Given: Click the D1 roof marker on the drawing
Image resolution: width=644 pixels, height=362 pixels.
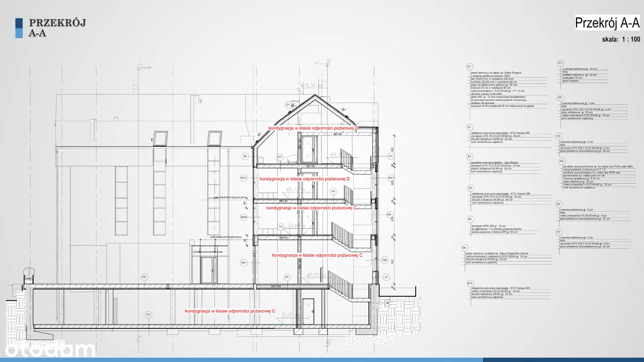Looking at the screenshot, I should 288,105.
